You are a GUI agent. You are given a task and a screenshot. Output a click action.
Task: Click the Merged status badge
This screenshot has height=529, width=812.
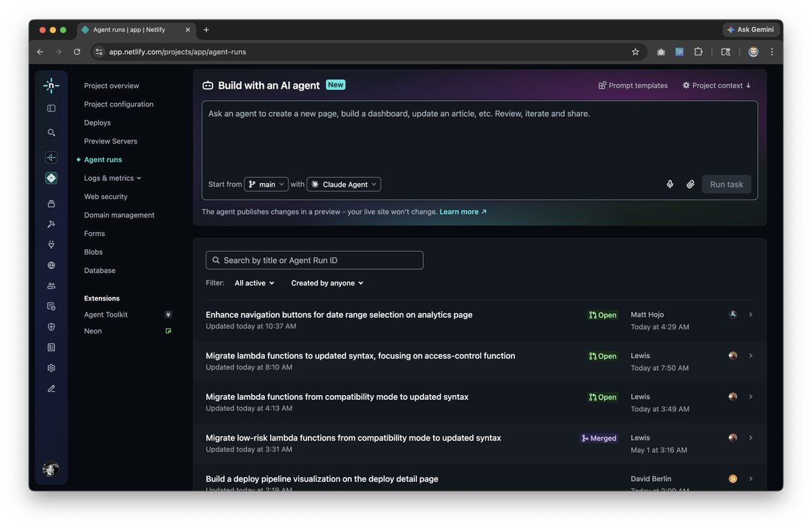click(x=599, y=438)
